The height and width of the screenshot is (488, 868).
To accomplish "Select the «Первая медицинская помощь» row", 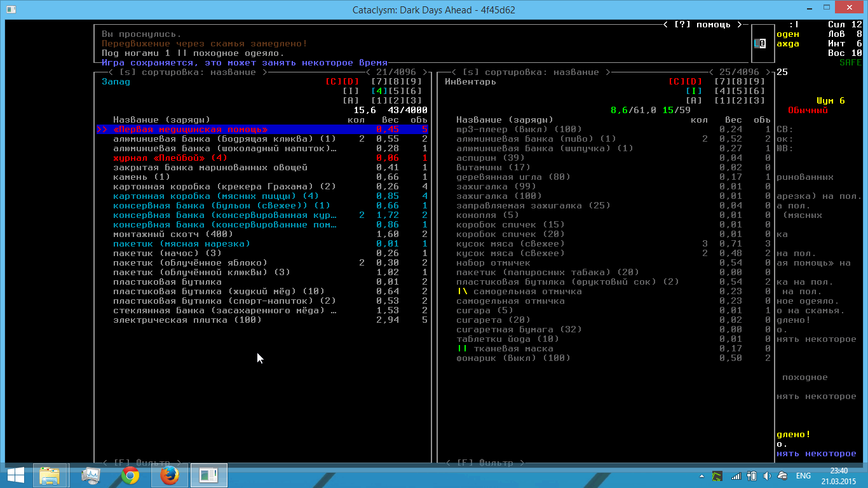I will [x=262, y=130].
